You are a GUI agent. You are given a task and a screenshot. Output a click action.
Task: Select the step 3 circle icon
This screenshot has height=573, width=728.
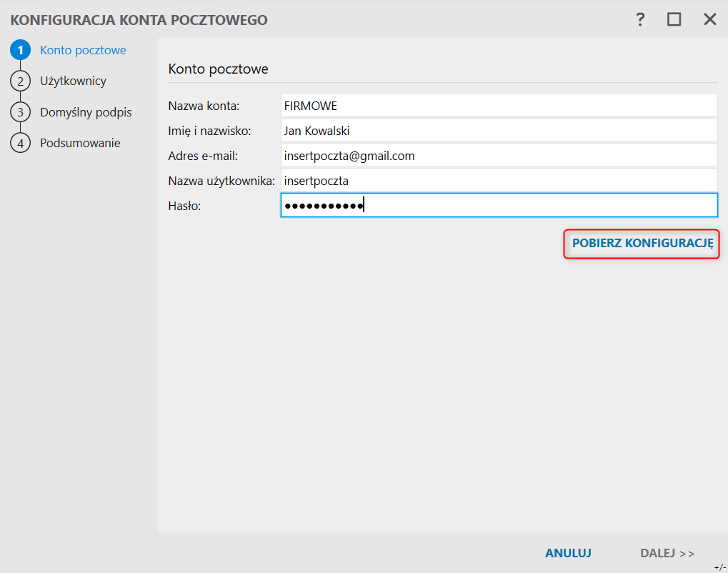coord(20,112)
